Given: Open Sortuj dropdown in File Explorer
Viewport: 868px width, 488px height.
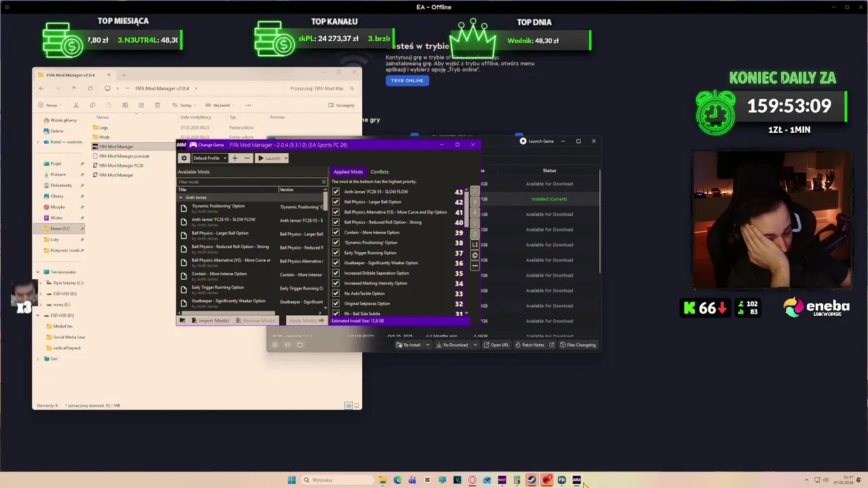Looking at the screenshot, I should tap(184, 105).
